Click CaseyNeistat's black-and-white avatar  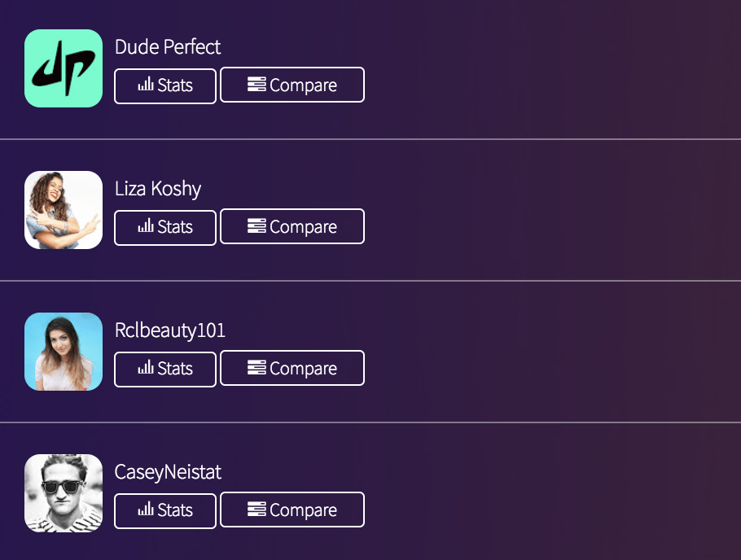click(x=64, y=493)
